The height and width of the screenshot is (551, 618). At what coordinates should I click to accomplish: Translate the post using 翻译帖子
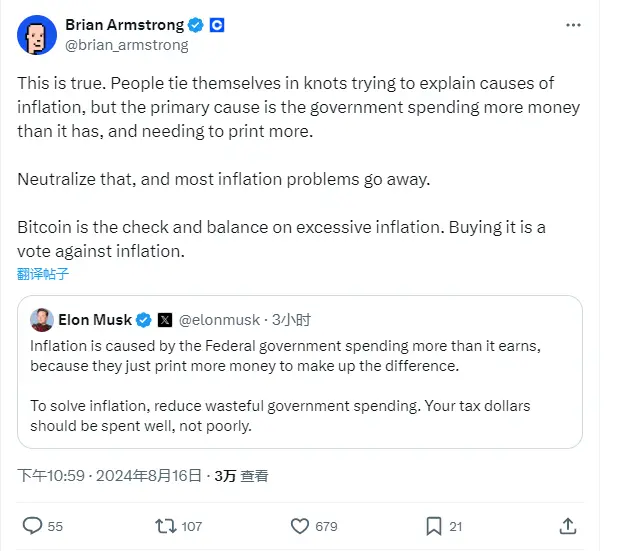(43, 273)
